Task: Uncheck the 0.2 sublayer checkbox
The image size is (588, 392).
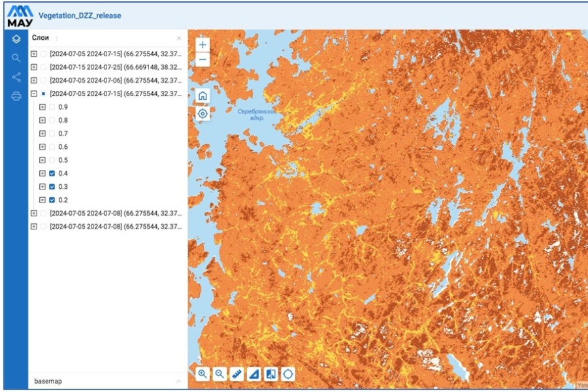Action: pos(52,200)
